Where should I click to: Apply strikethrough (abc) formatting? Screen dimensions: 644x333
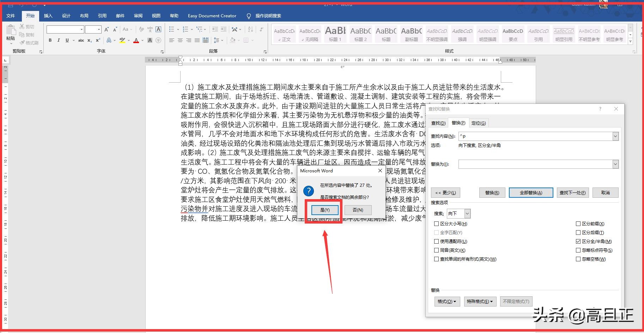pos(81,40)
